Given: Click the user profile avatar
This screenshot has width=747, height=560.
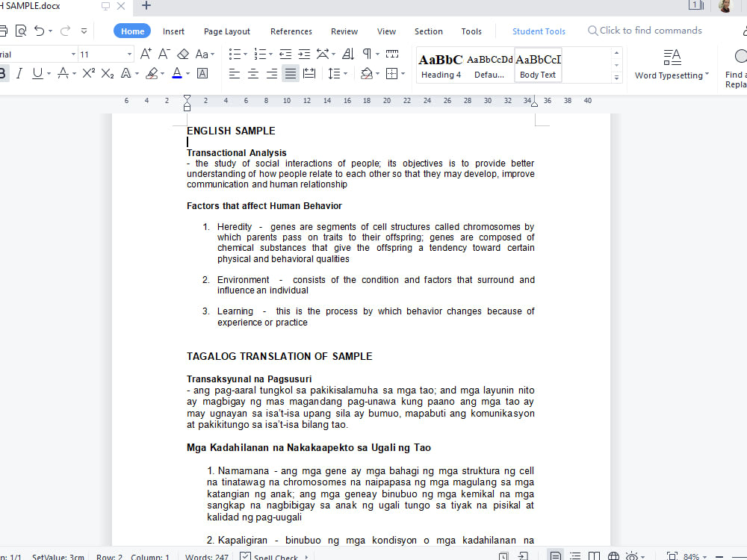Looking at the screenshot, I should tap(725, 6).
